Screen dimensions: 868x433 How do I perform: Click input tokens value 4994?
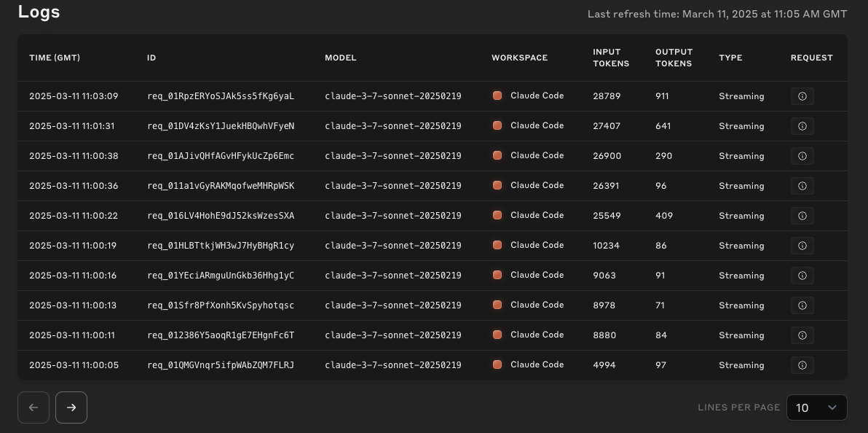coord(604,365)
